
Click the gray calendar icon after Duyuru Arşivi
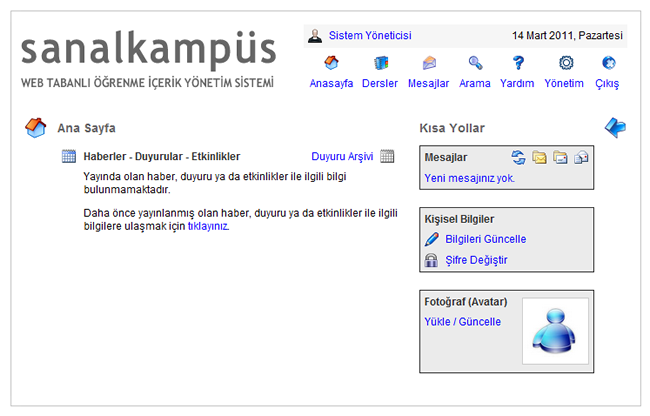pos(387,156)
